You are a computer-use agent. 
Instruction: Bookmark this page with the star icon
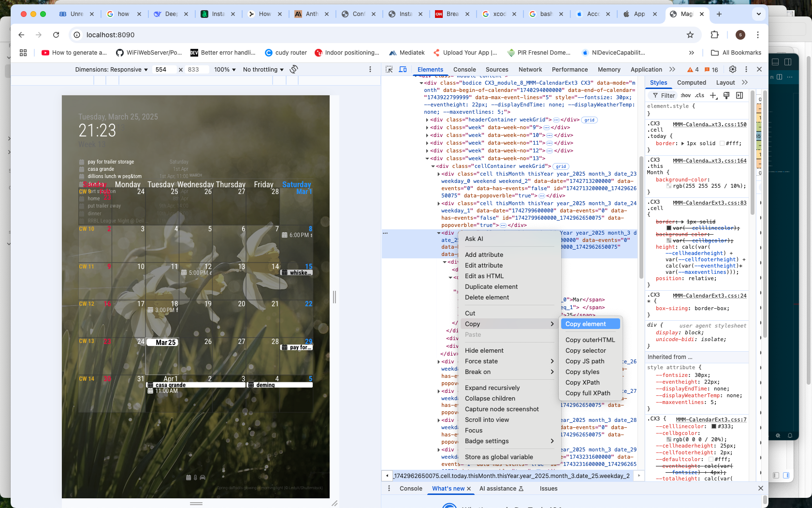coord(690,35)
